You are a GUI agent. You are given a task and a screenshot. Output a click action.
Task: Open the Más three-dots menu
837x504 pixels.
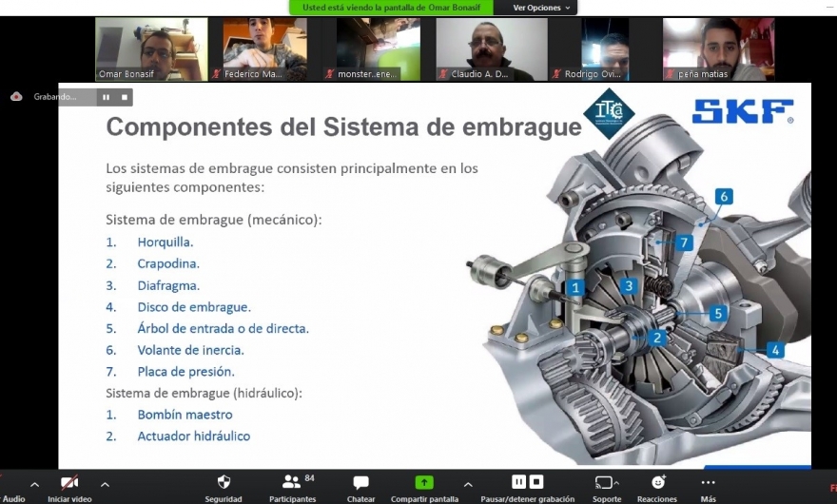pos(708,483)
